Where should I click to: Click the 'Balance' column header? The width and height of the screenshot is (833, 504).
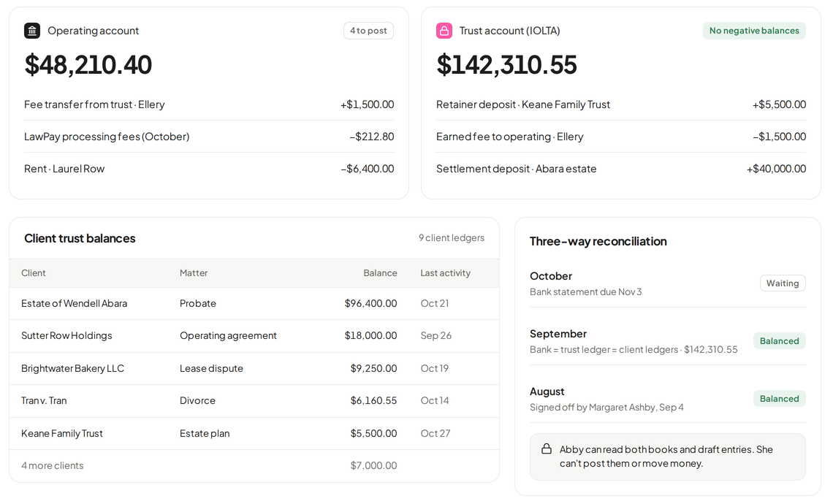(381, 273)
